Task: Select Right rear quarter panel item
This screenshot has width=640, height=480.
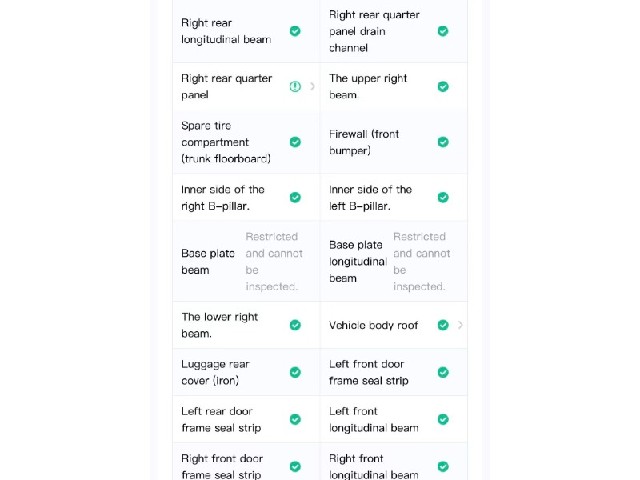Action: 247,87
